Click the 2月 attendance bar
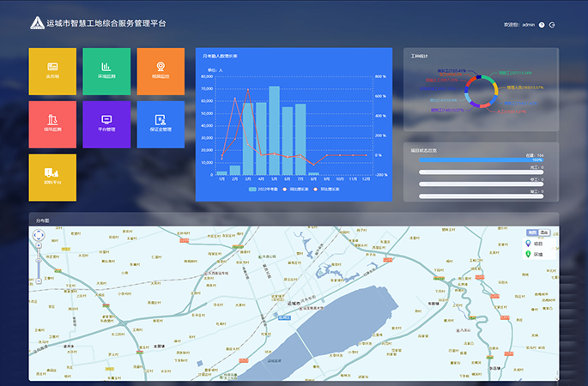588x386 pixels. tap(234, 170)
